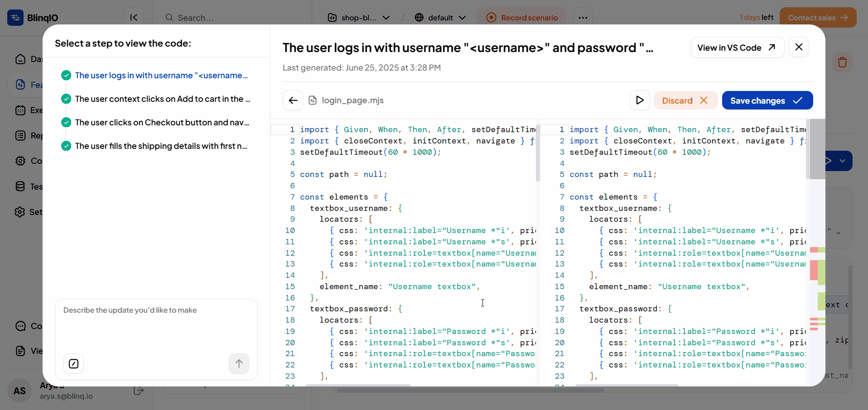Click the 'Describe the update' text field
This screenshot has height=410, width=868.
[156, 326]
